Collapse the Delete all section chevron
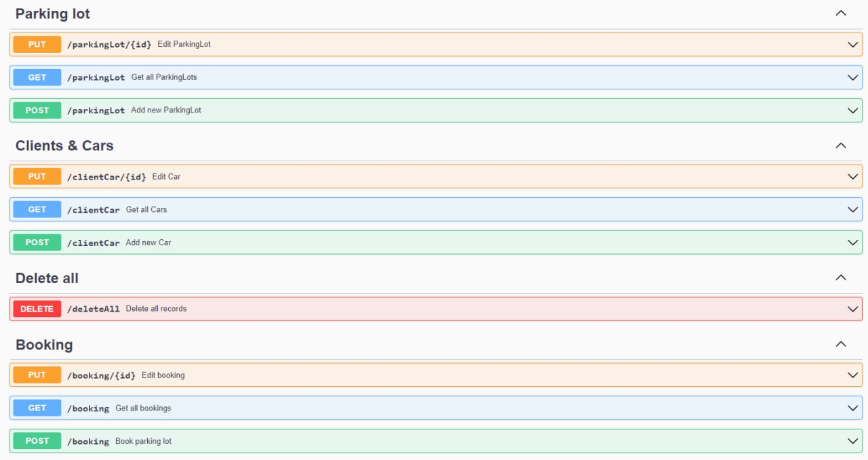This screenshot has height=460, width=868. click(x=841, y=278)
